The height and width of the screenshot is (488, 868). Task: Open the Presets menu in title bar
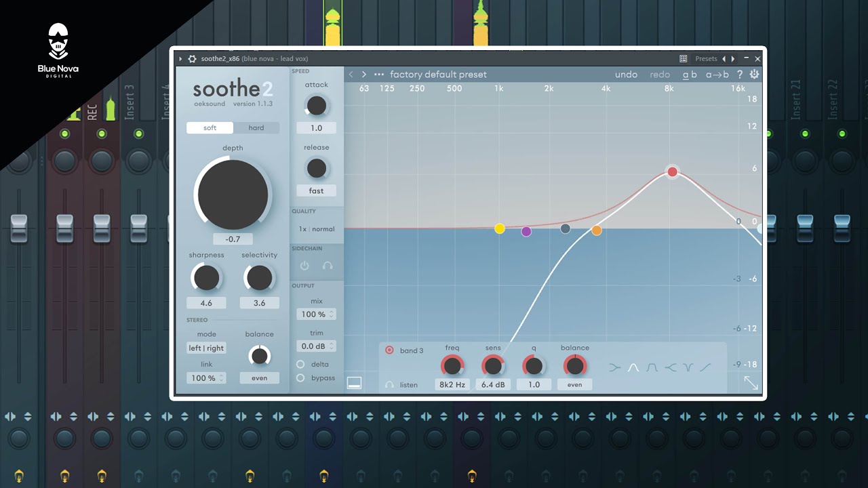click(706, 59)
